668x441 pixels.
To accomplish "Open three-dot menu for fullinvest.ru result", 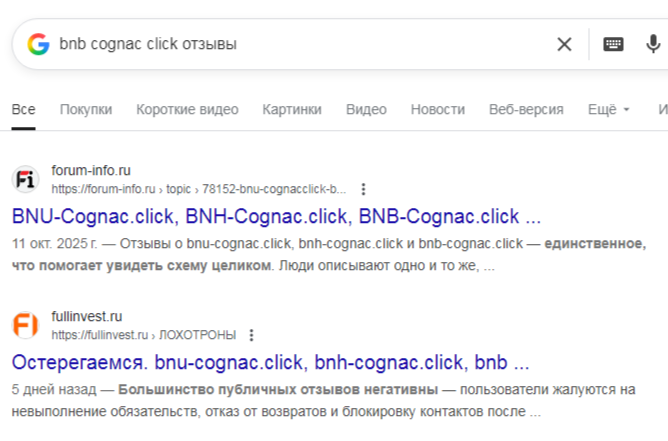I will pos(251,335).
